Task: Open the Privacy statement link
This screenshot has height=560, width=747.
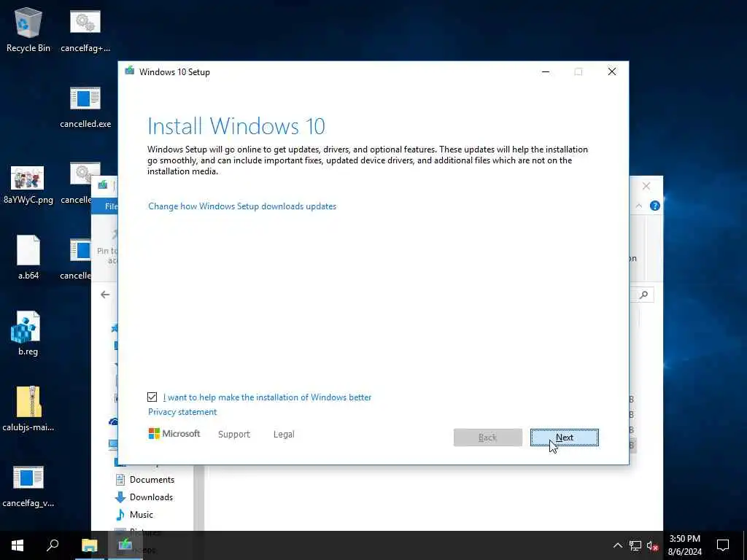Action: pos(182,411)
